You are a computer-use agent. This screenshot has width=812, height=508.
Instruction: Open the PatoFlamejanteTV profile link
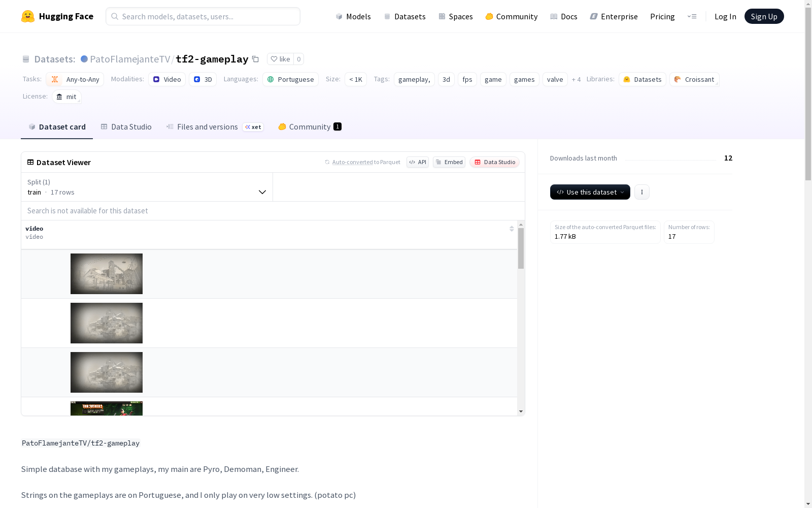tap(130, 59)
